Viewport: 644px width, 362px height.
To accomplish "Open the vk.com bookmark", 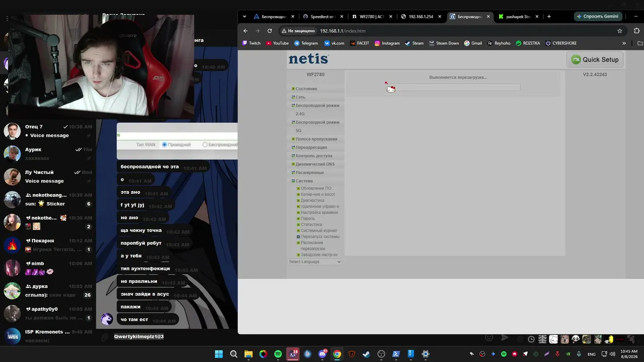I will point(335,43).
